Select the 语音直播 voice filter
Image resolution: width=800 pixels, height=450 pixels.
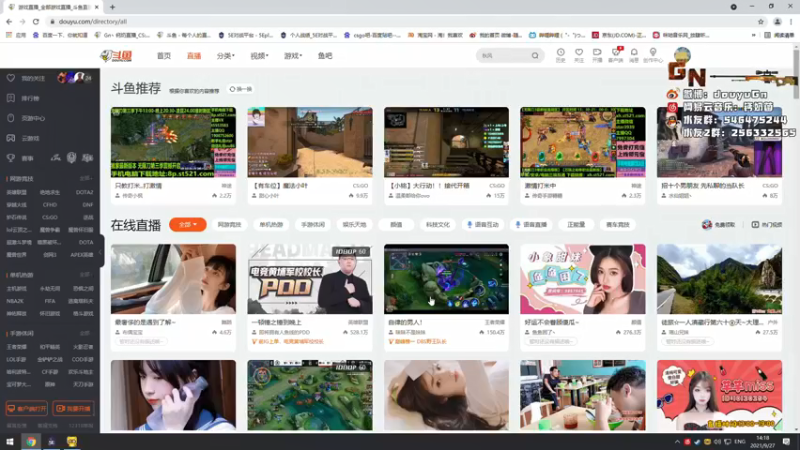click(531, 224)
